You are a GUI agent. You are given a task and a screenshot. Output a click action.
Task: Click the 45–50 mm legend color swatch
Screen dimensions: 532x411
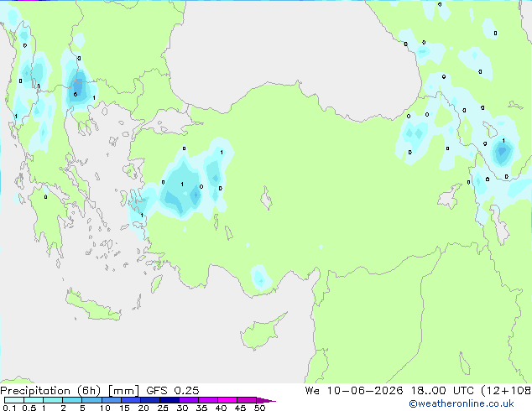(247, 400)
